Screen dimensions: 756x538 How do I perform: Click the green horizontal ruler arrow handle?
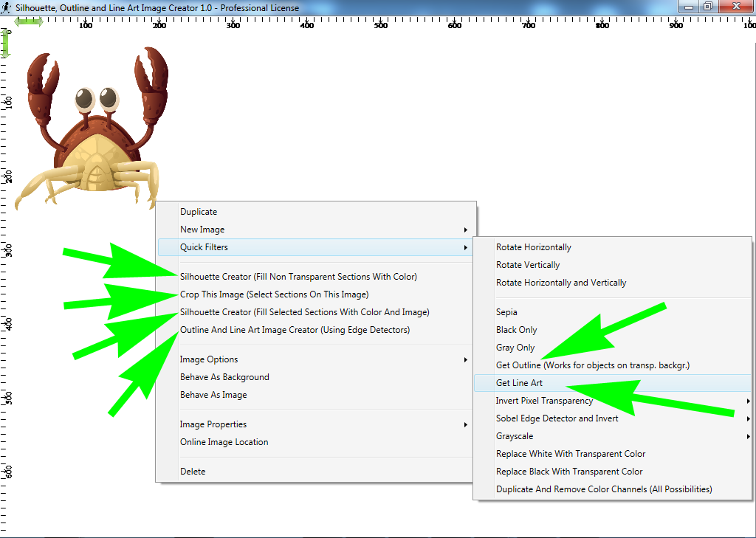point(29,21)
